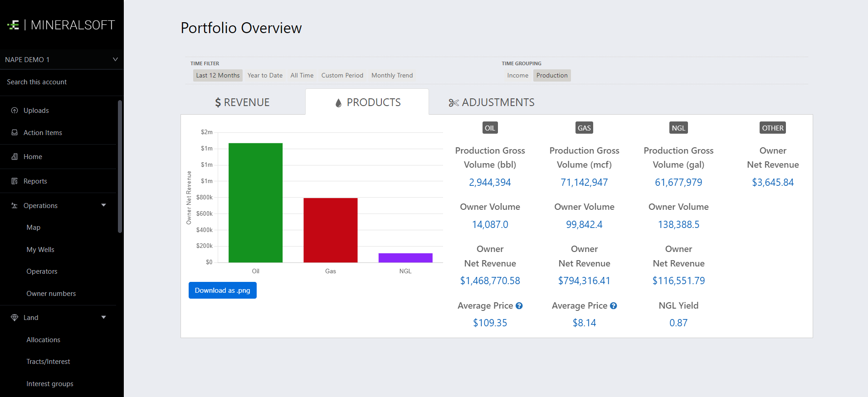
Task: Click the Mineralsoft logo icon
Action: tap(14, 25)
